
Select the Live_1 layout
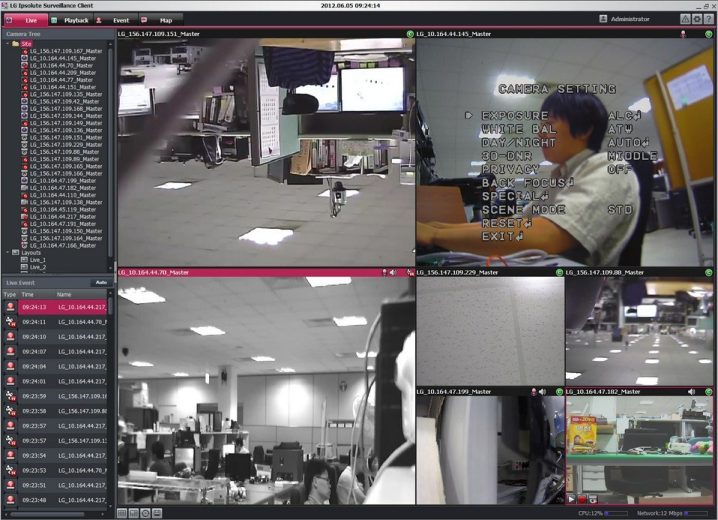pos(37,260)
